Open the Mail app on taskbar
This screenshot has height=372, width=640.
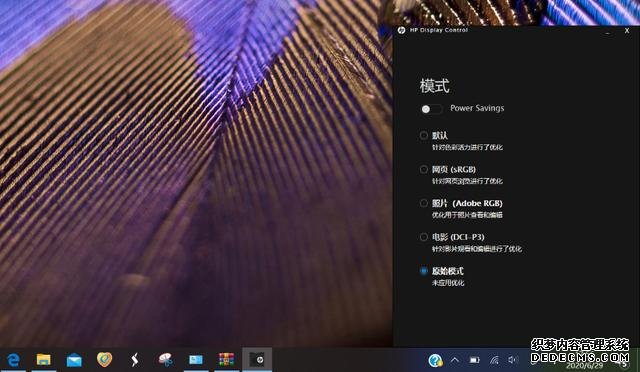74,360
